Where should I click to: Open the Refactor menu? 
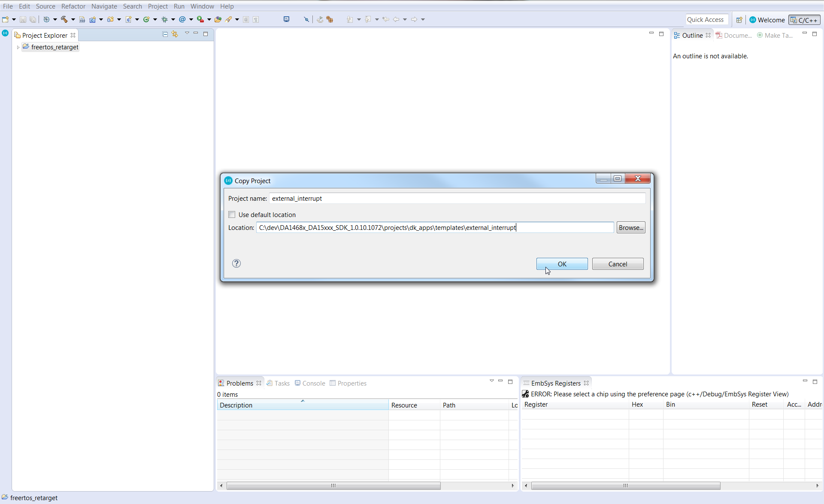73,6
